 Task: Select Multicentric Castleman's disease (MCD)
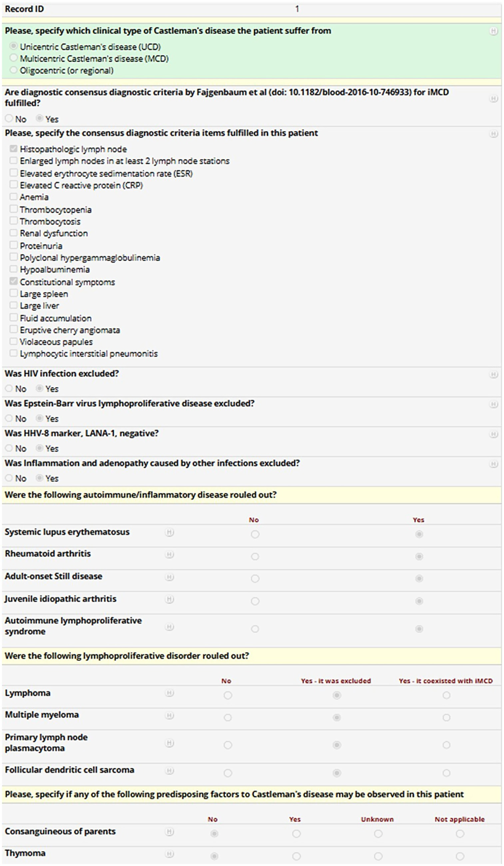point(13,59)
